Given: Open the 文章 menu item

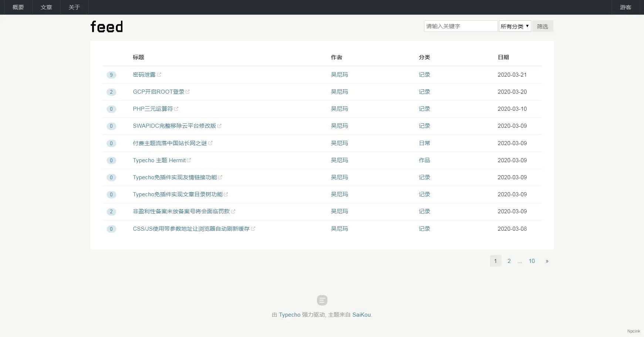Looking at the screenshot, I should 46,7.
